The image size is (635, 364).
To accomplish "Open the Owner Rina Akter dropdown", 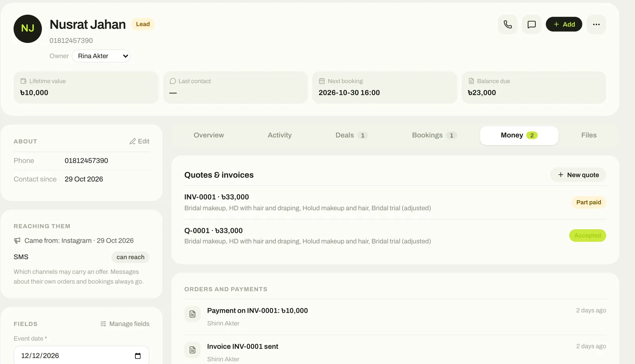I will (x=101, y=56).
